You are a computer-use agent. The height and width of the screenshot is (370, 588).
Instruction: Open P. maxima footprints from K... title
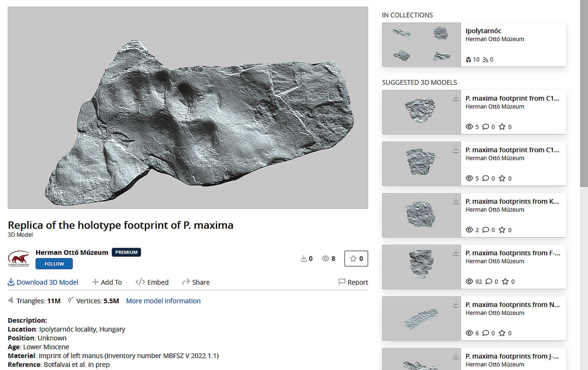(512, 201)
